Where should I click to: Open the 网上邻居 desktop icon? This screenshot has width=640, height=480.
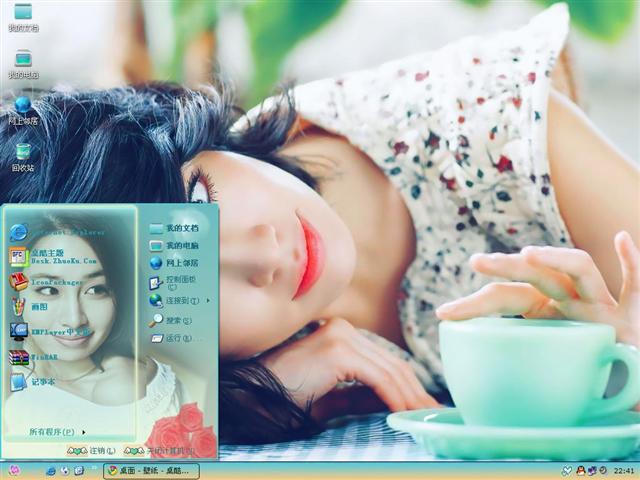click(x=23, y=110)
